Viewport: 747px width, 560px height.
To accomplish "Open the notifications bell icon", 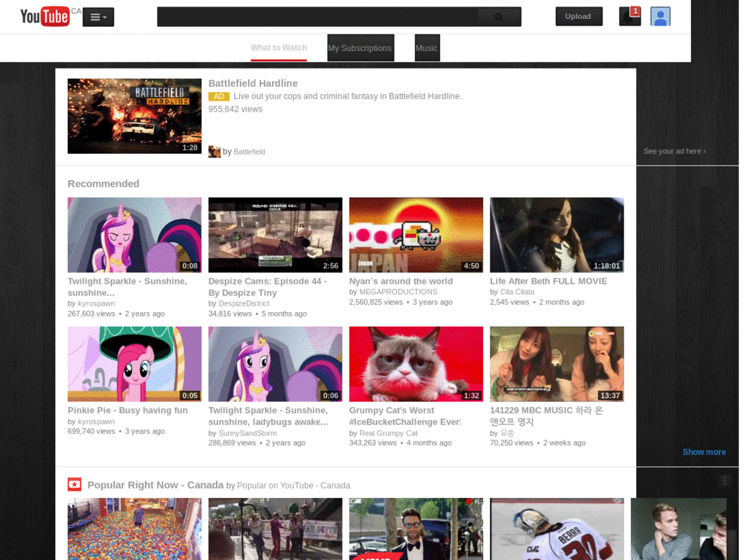I will click(630, 16).
